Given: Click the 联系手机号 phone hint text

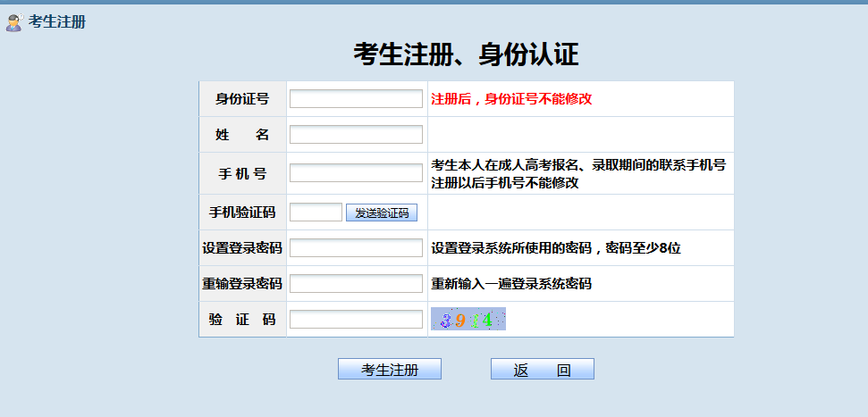Looking at the screenshot, I should tap(578, 165).
